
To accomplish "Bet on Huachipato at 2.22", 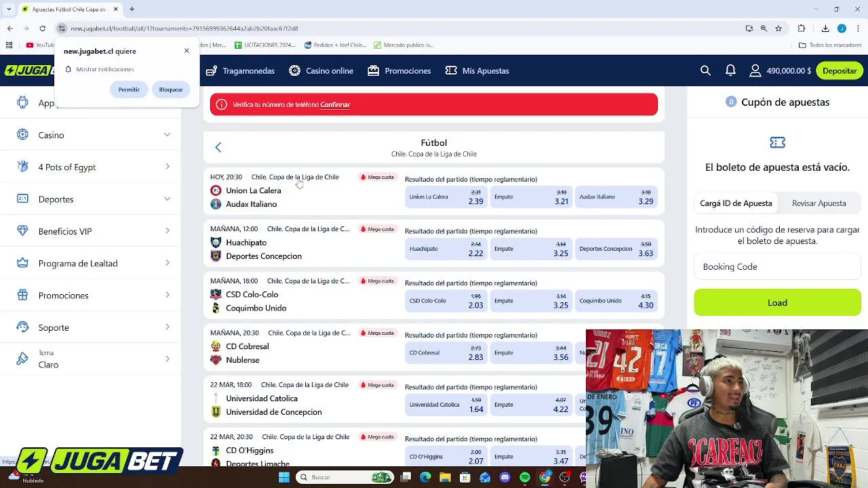I will point(446,249).
